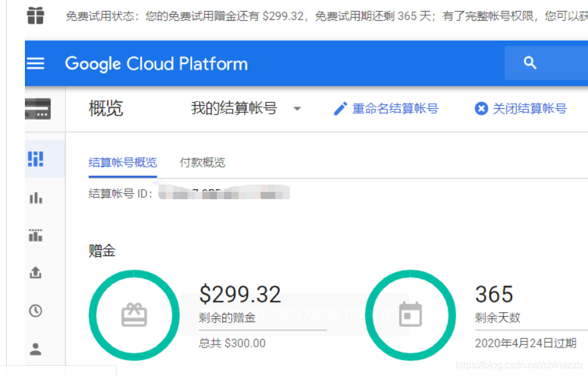Click the 结算帐号 ID label
Screen dimensions: 588x376
pos(120,193)
